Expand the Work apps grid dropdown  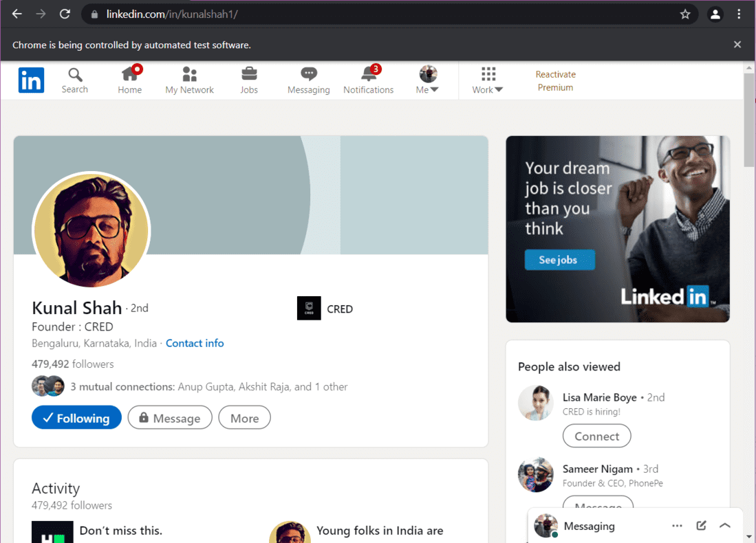(x=488, y=80)
